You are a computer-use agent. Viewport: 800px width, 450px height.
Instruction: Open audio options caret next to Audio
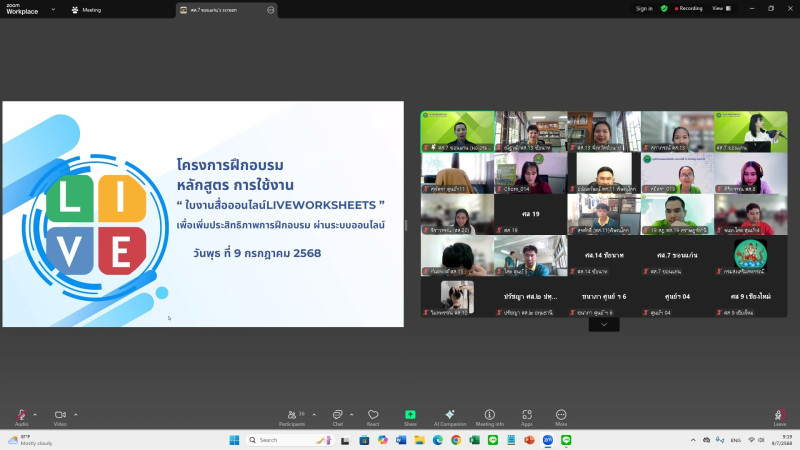pos(35,414)
